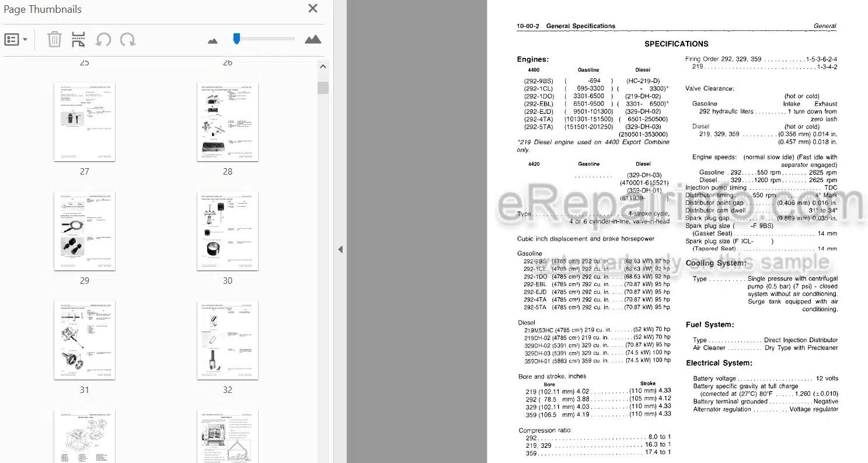
Task: Click the thumbnail size slider handle
Action: point(236,39)
